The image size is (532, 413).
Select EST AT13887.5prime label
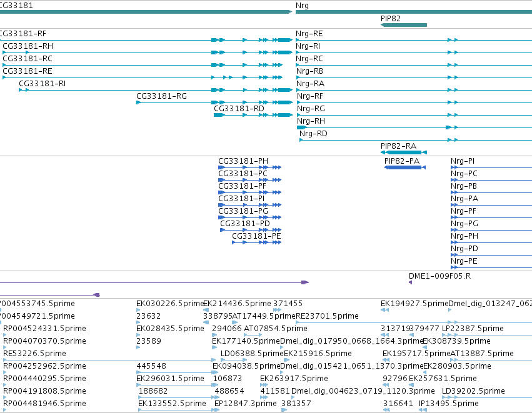tap(482, 354)
